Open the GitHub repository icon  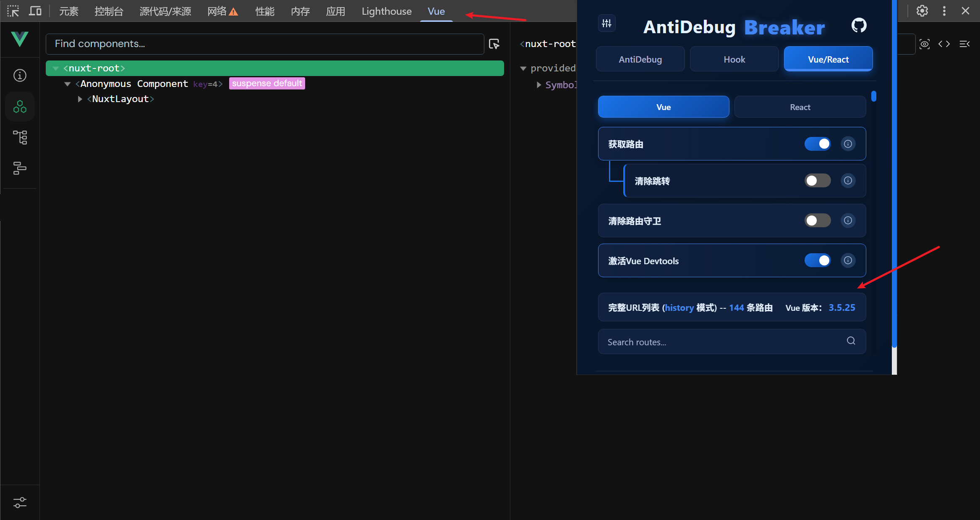tap(859, 26)
